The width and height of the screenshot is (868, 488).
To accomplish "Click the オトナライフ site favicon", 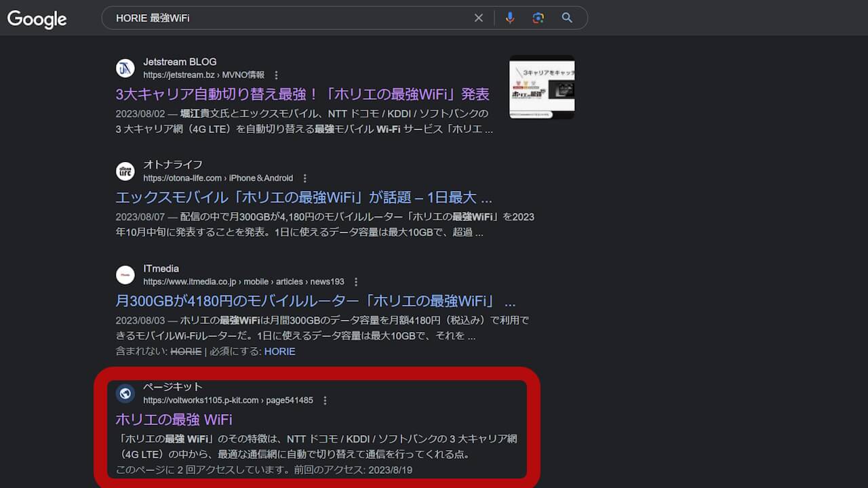I will [125, 171].
